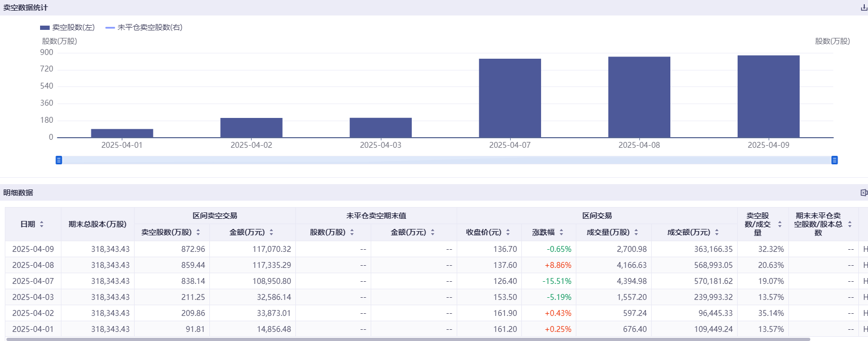The width and height of the screenshot is (868, 341).
Task: Click the horizontal scrollbar below table
Action: click(406, 339)
